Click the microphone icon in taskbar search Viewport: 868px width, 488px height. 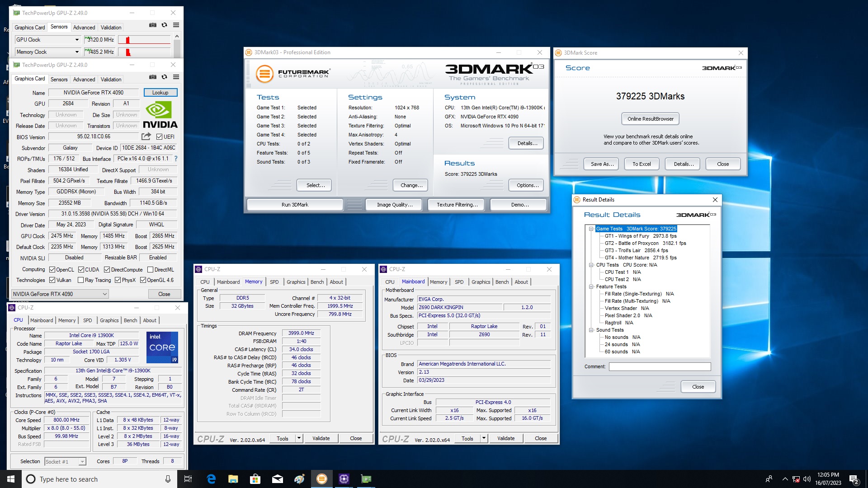tap(168, 479)
